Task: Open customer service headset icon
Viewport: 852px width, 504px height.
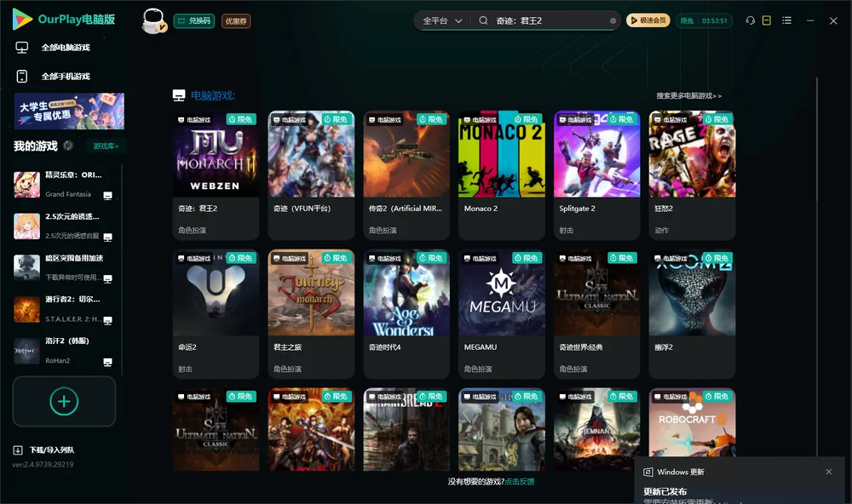Action: (x=750, y=20)
